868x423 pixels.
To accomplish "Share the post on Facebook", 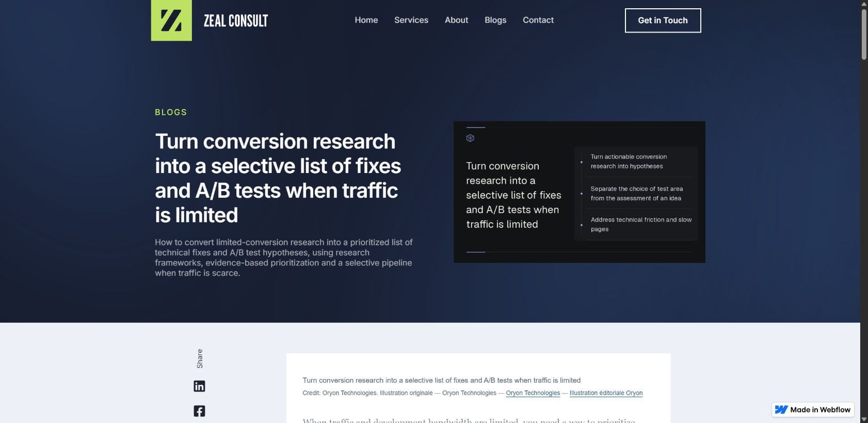I will pyautogui.click(x=199, y=411).
